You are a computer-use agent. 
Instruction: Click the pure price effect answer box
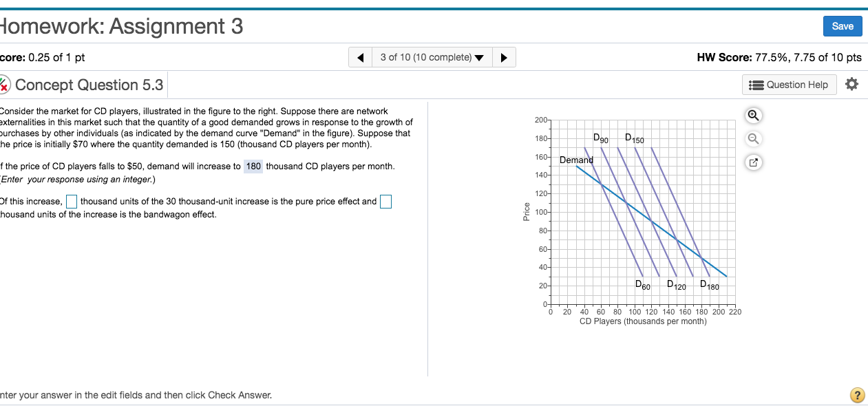click(71, 201)
